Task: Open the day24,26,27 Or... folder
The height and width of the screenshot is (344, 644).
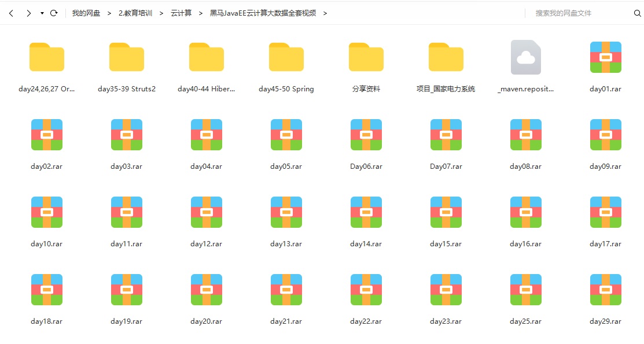Action: click(x=47, y=57)
